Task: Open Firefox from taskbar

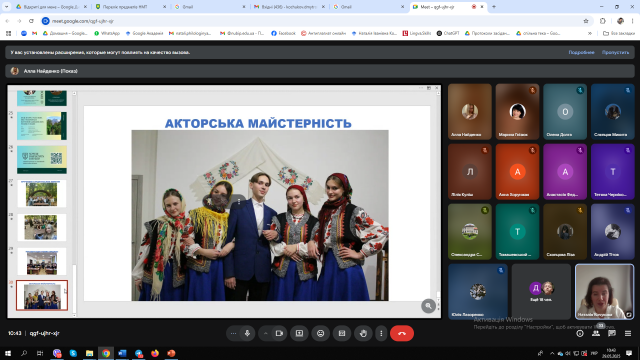Action: coord(155,353)
